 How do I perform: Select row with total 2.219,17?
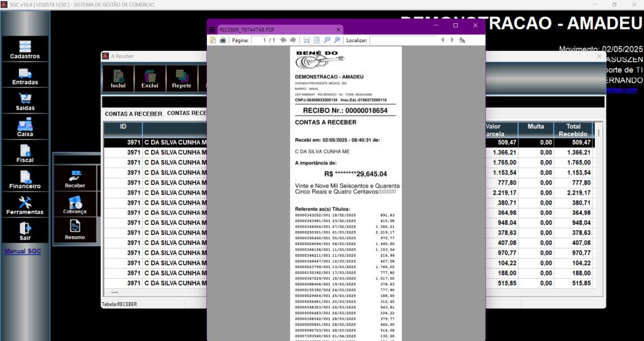click(x=348, y=192)
